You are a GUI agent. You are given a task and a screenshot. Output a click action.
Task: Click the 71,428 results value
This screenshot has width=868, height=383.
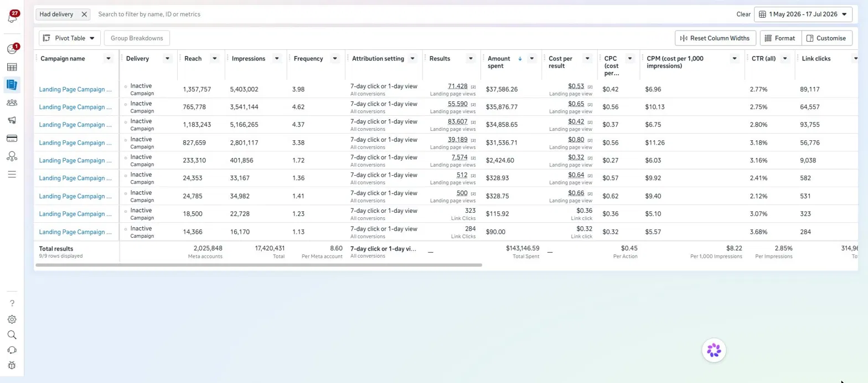pyautogui.click(x=457, y=86)
